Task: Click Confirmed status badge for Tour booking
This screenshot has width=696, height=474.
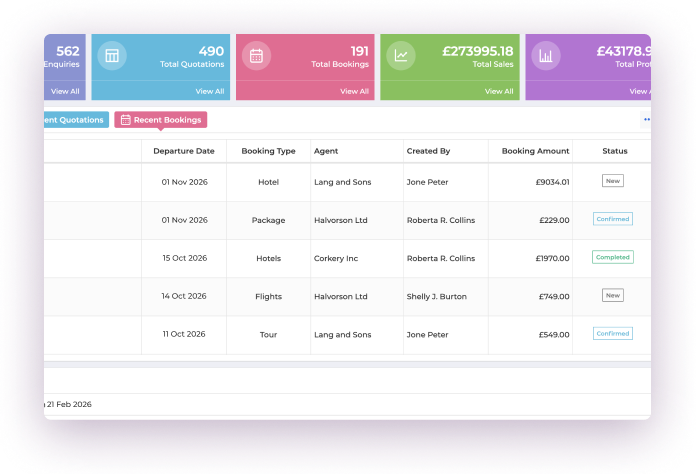Action: (613, 333)
